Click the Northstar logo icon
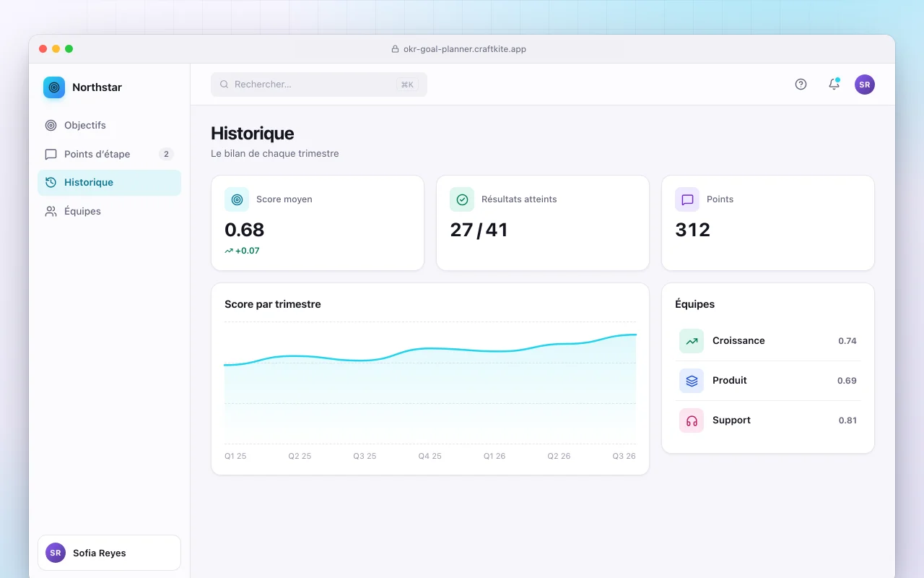924x578 pixels. click(54, 87)
